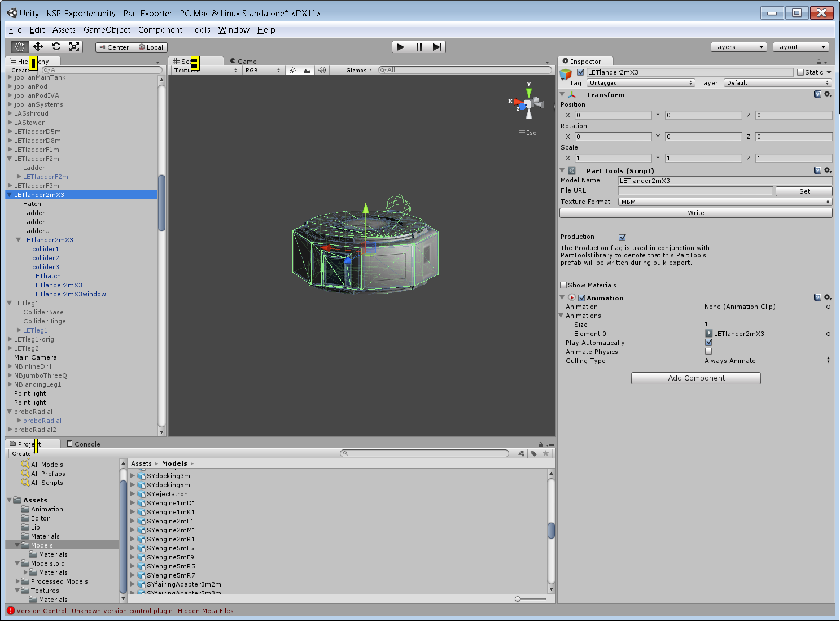The image size is (840, 621).
Task: Switch to the Game tab
Action: tap(243, 62)
